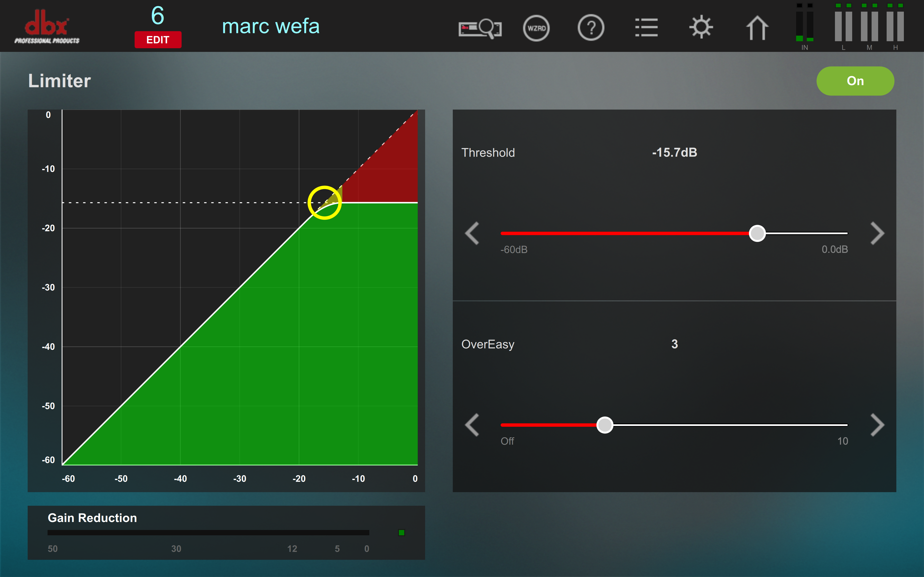The height and width of the screenshot is (577, 924).
Task: Open the help question mark icon
Action: point(591,28)
